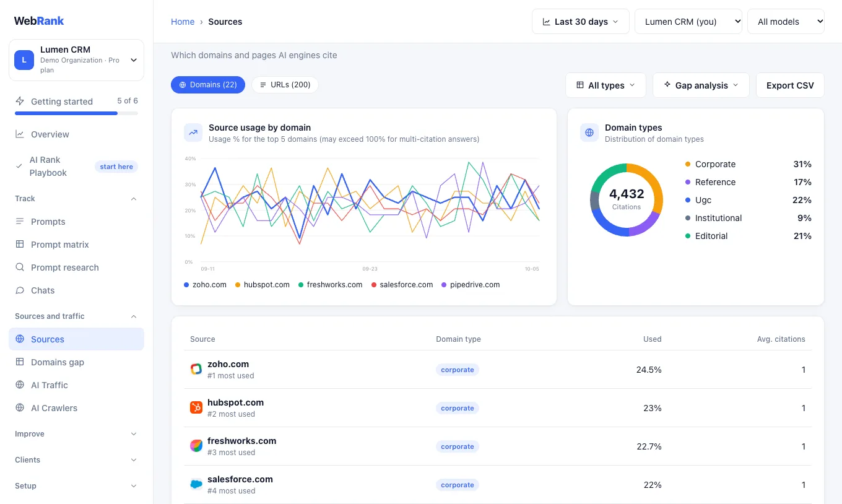
Task: Open the Gap analysis dropdown
Action: click(701, 85)
